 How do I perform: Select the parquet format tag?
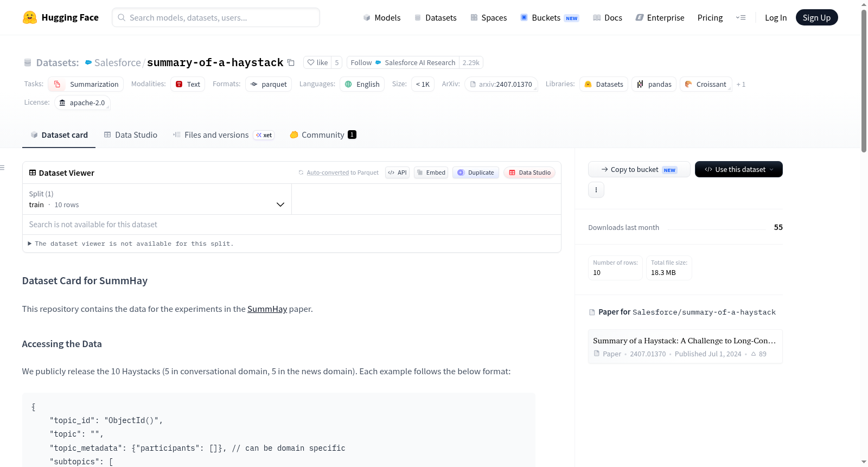tap(269, 84)
